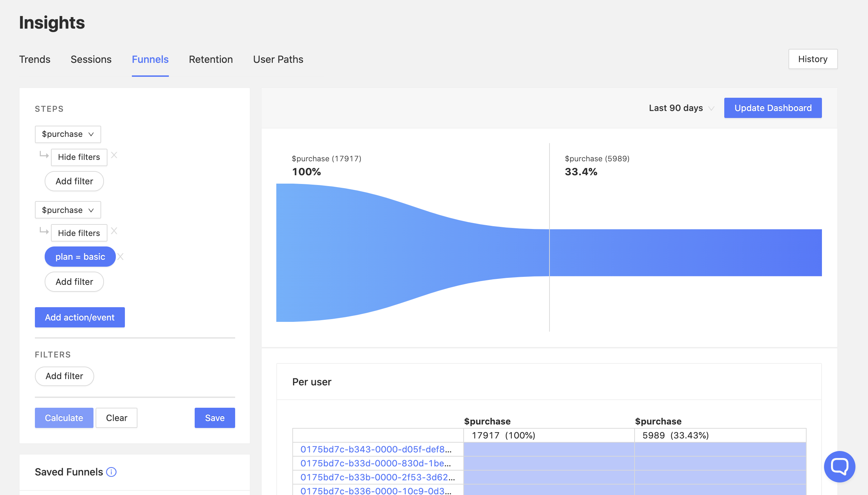Hide filters for first $purchase step
Screen dimensions: 868x495
coord(79,157)
